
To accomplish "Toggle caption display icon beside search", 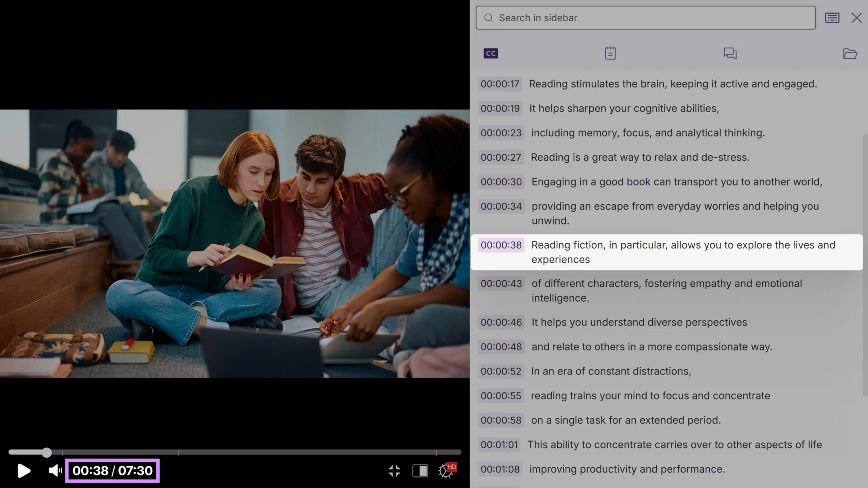I will [832, 18].
